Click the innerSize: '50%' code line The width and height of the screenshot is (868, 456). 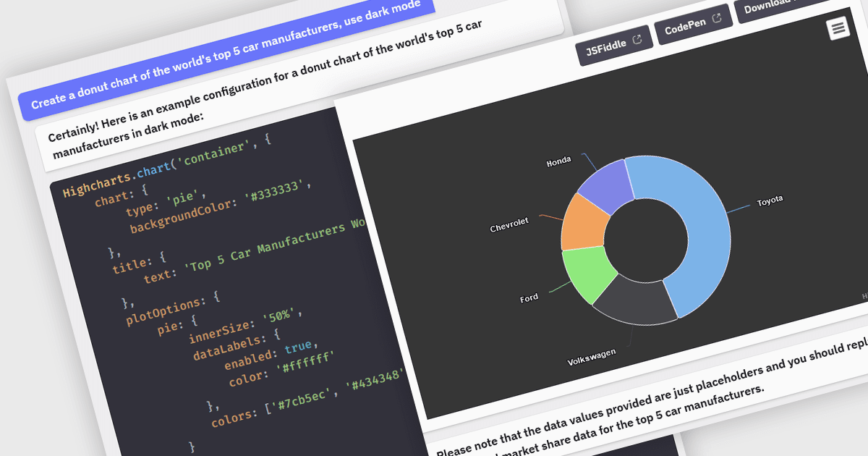(246, 326)
